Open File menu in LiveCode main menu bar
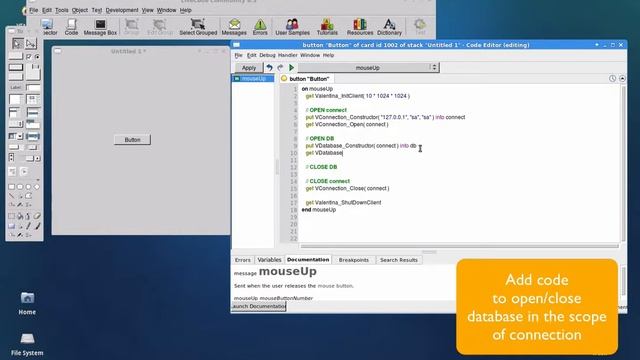Image resolution: width=640 pixels, height=360 pixels. point(33,10)
